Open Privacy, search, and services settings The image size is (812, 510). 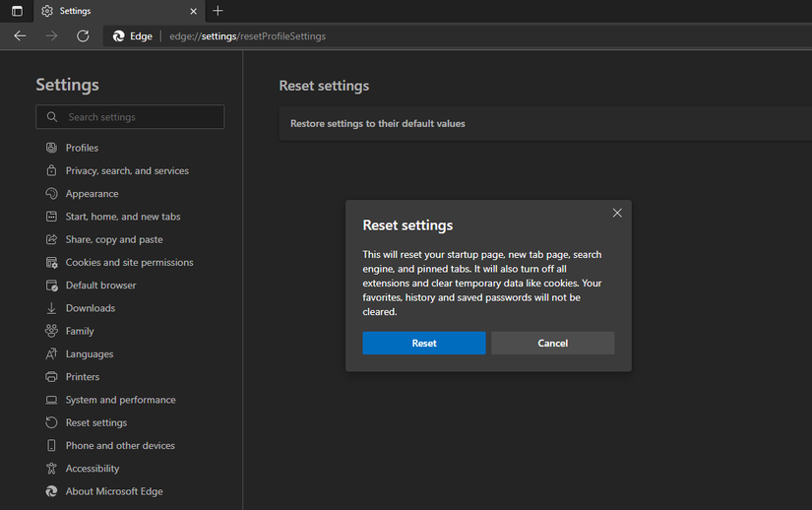pyautogui.click(x=127, y=170)
